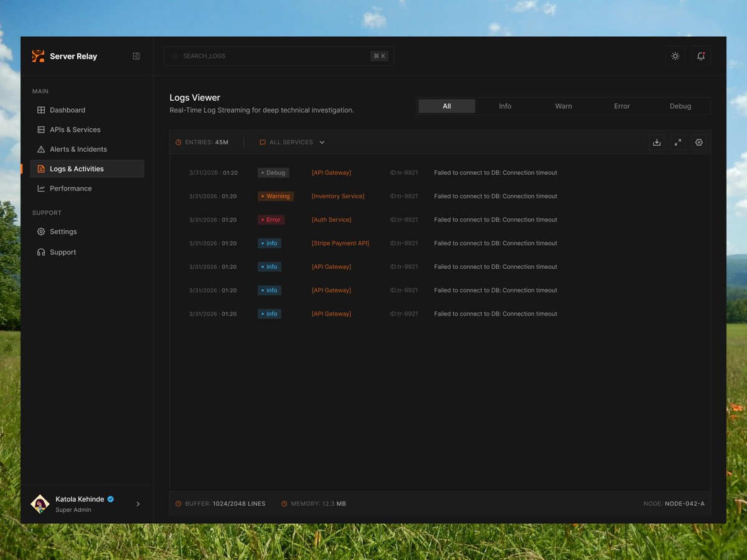
Task: Collapse the sidebar with the panel icon
Action: click(136, 55)
